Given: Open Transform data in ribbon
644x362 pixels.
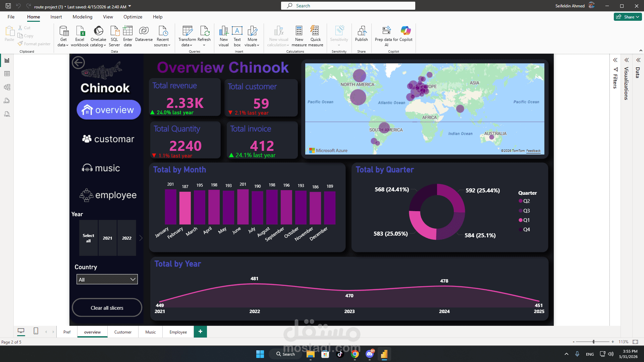Looking at the screenshot, I should [187, 36].
